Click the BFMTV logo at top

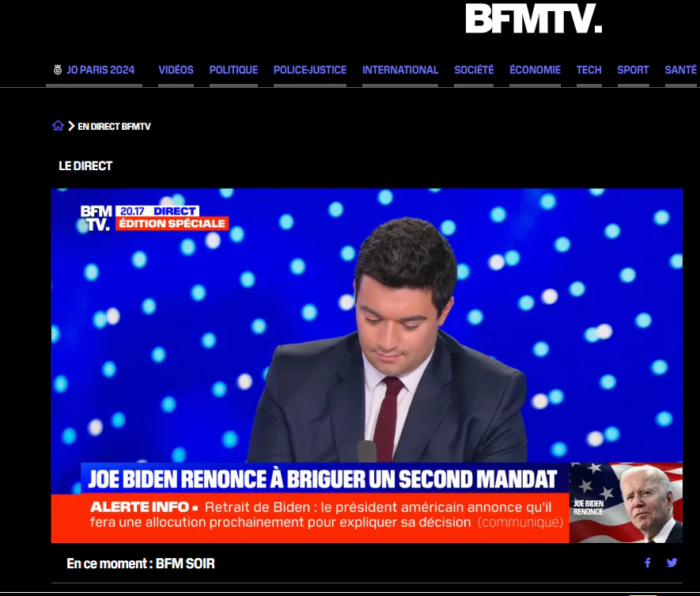(533, 18)
